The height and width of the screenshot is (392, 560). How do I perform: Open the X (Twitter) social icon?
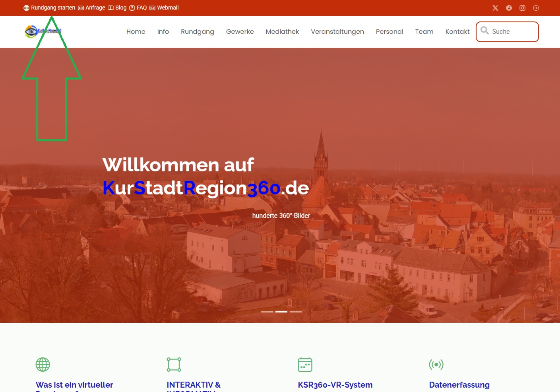pos(495,8)
